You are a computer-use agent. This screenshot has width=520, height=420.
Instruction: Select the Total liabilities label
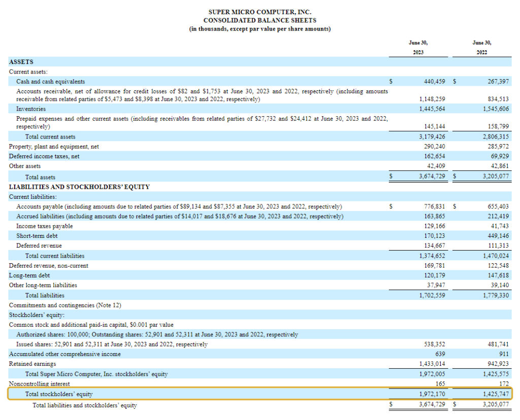tap(45, 295)
